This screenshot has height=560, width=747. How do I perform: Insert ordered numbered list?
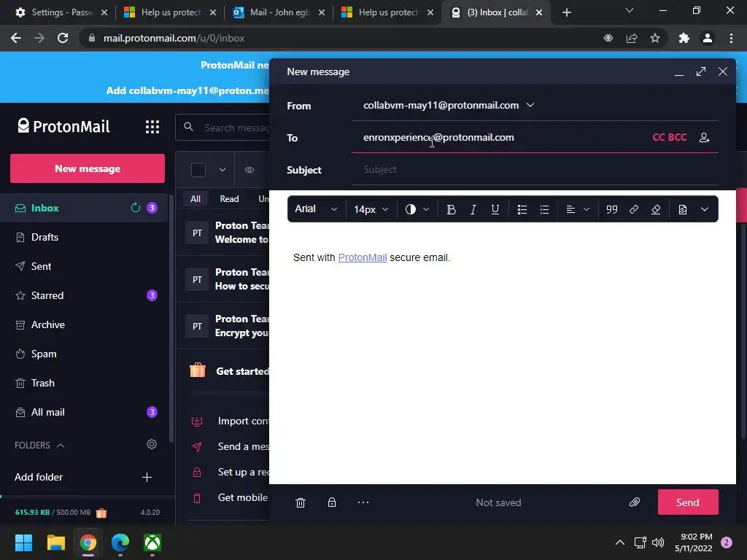point(544,209)
